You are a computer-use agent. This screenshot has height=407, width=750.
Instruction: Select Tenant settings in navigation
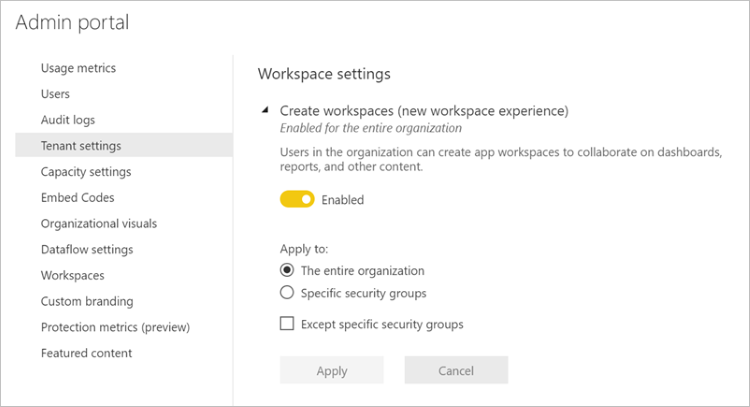[x=81, y=146]
